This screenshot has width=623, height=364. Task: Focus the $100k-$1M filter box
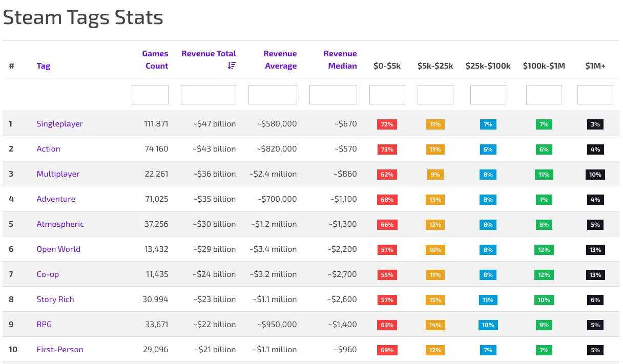[x=544, y=95]
